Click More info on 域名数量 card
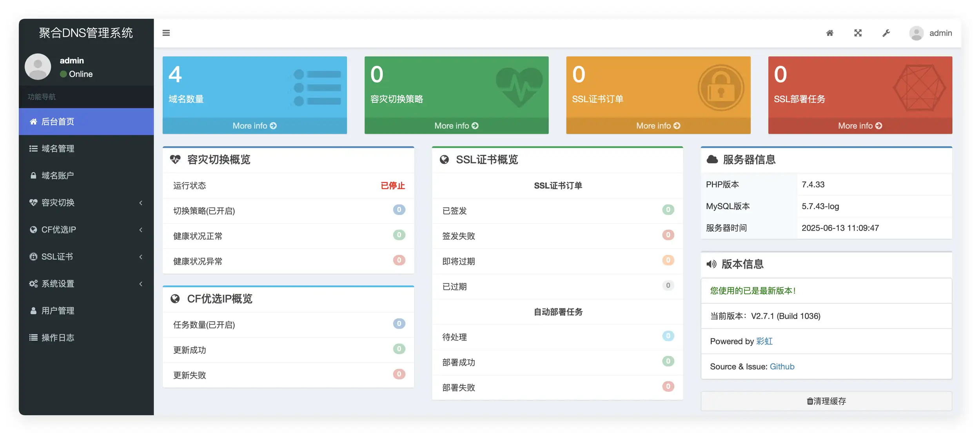980x434 pixels. [255, 126]
